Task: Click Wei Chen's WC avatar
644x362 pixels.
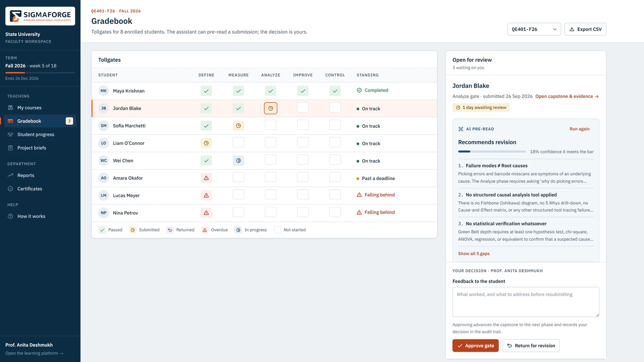Action: point(103,160)
